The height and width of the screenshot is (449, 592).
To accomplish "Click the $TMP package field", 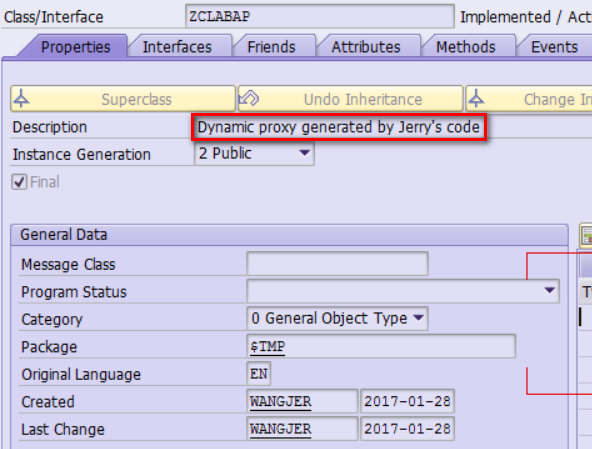I will (x=381, y=346).
